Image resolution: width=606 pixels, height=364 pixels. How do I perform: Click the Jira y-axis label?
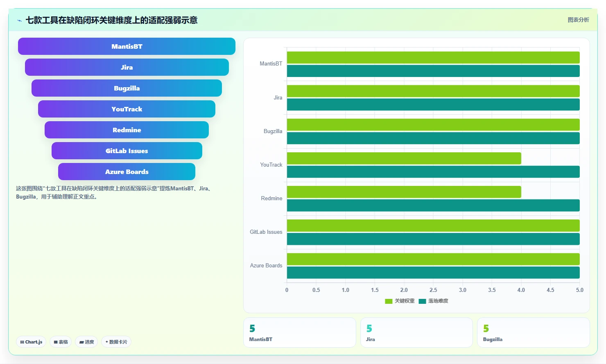pos(278,98)
